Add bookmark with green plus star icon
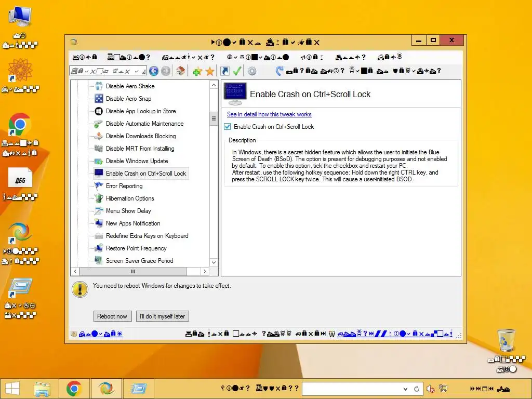This screenshot has height=399, width=532. [x=197, y=71]
